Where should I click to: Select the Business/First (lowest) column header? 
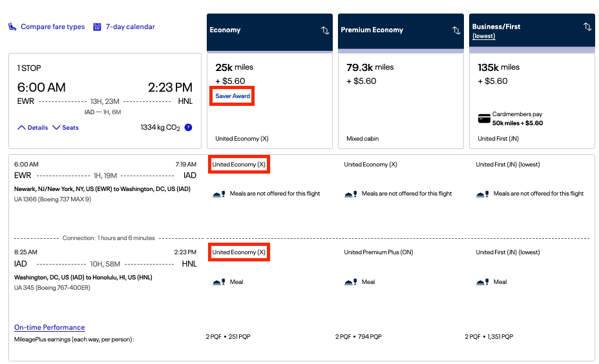517,30
